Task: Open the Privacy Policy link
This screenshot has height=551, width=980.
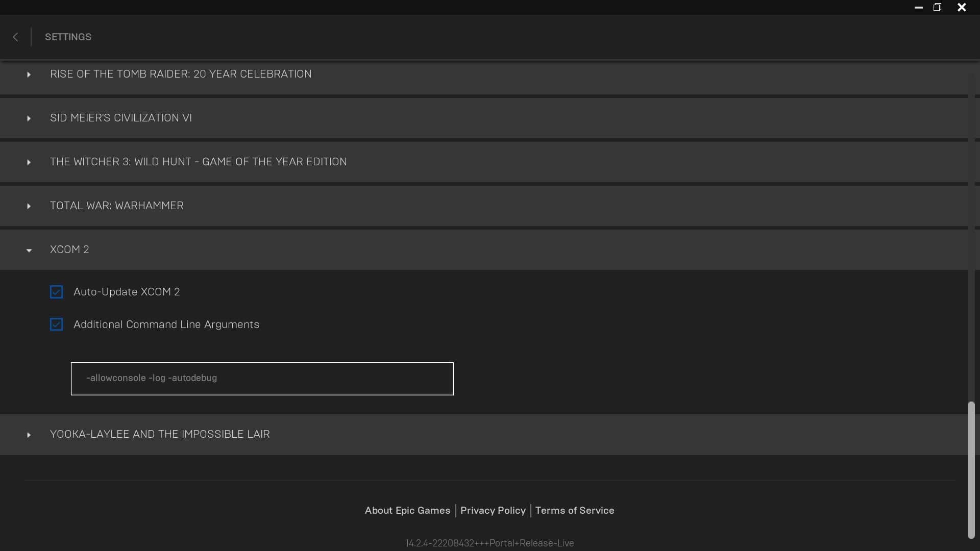Action: pos(493,510)
